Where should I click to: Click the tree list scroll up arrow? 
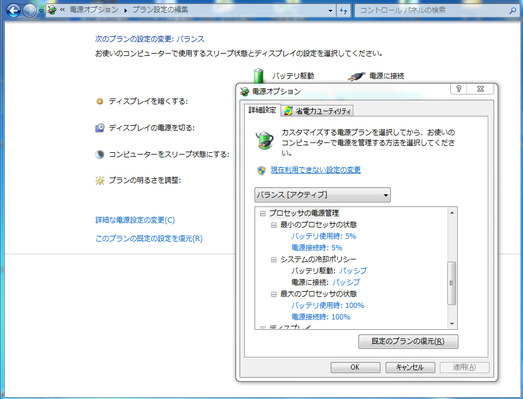452,213
